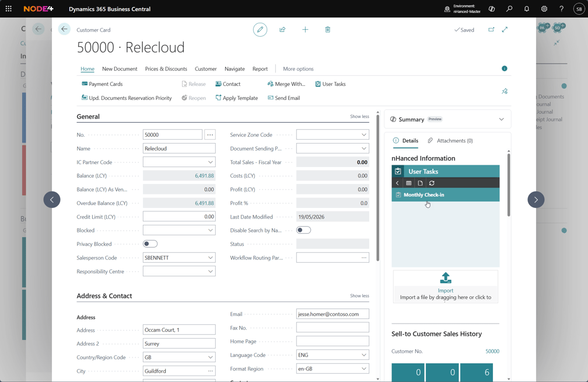Click into Name field Relecloud

coord(179,148)
